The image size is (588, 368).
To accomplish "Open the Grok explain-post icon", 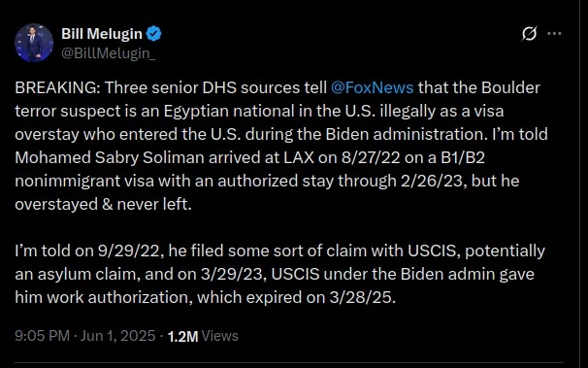I will 529,33.
